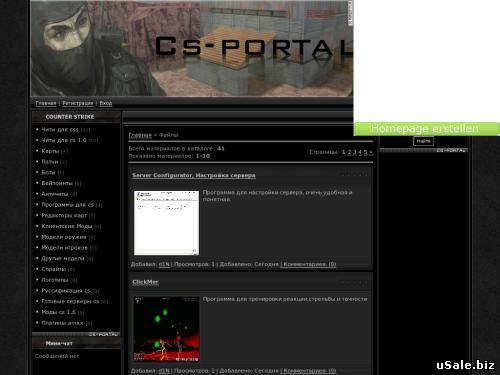Open Читы для cs 1.6 category
The image size is (500, 375).
[x=64, y=140]
